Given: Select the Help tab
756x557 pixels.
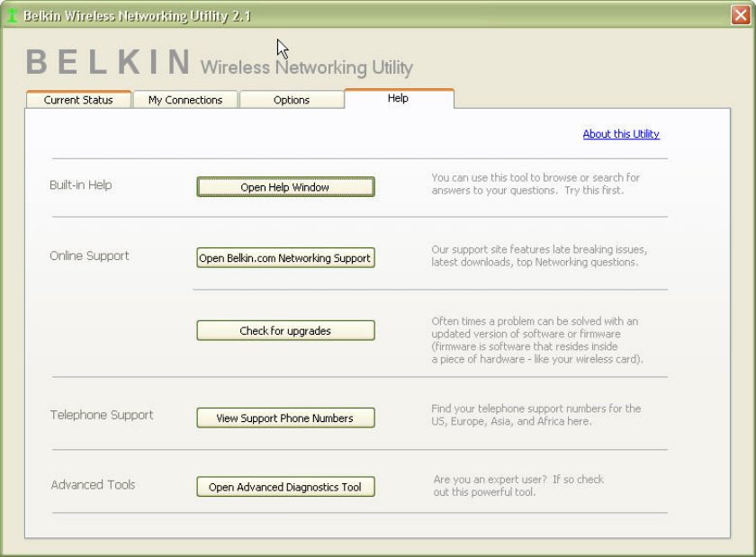Looking at the screenshot, I should coord(399,98).
